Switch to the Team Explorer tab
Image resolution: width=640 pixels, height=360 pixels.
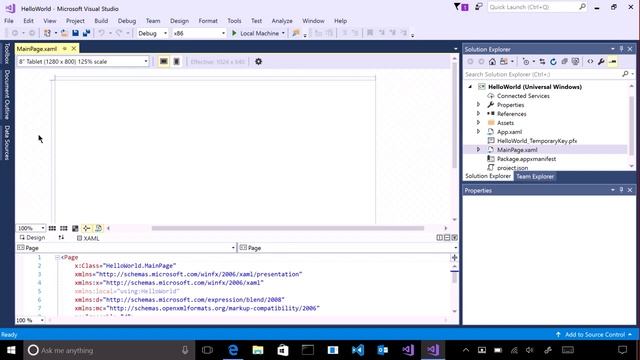point(535,176)
